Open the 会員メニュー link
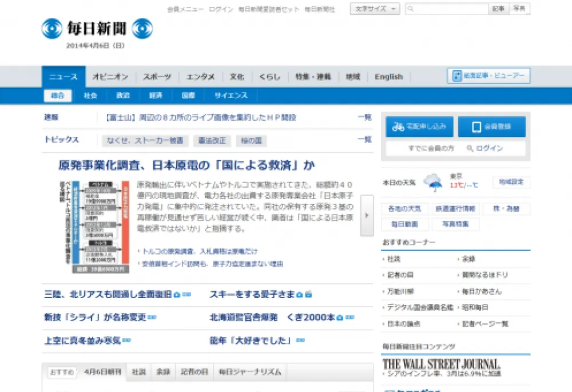The image size is (572, 392). (185, 10)
